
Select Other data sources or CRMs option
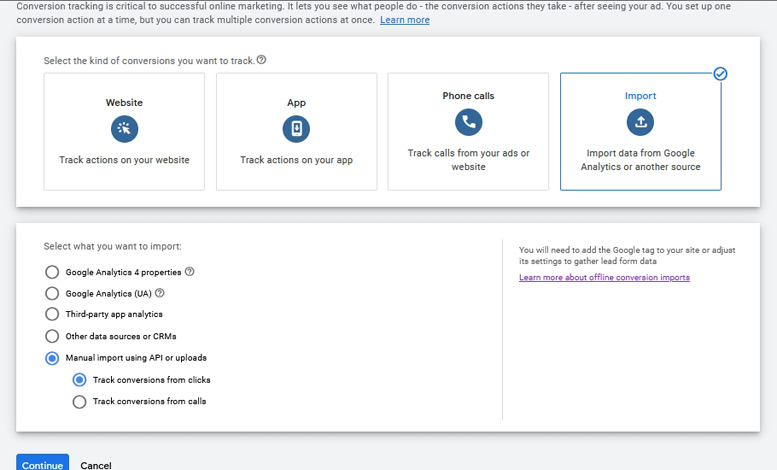[52, 336]
